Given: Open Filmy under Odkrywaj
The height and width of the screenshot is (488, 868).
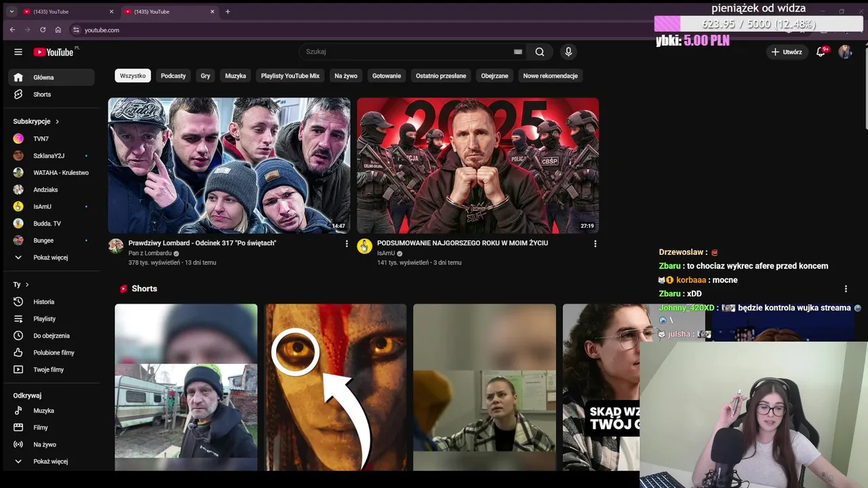Looking at the screenshot, I should click(52, 428).
